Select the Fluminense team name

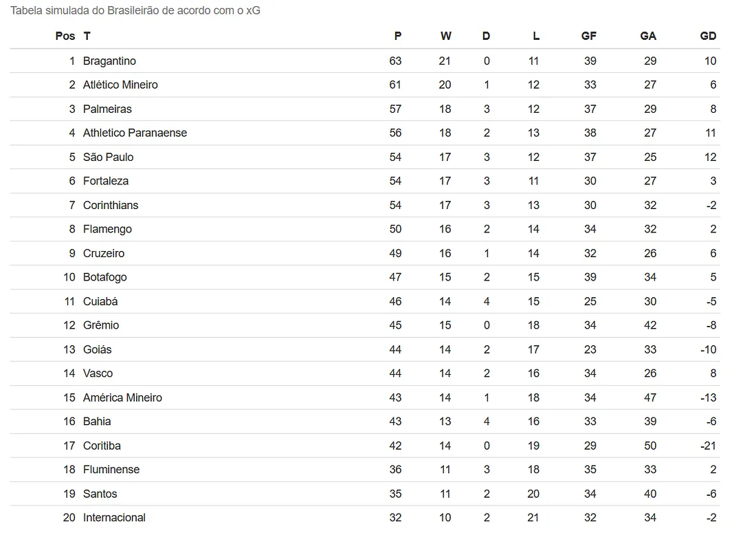111,470
